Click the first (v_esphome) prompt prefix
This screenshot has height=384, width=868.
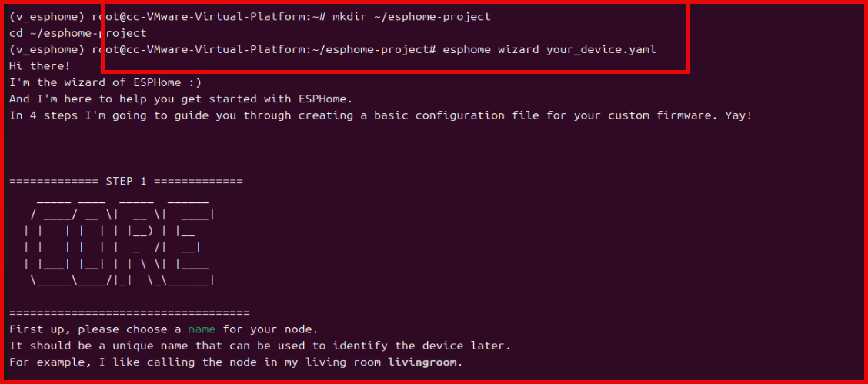(44, 17)
